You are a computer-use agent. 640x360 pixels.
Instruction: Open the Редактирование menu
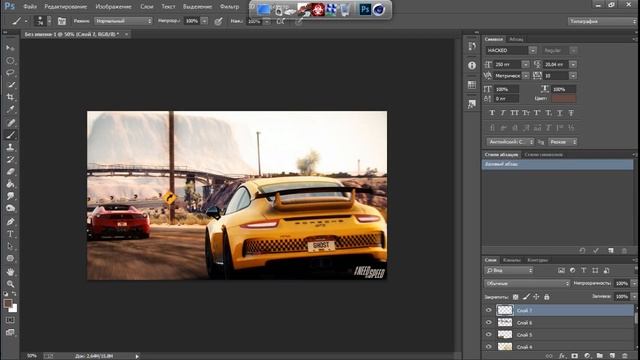65,7
